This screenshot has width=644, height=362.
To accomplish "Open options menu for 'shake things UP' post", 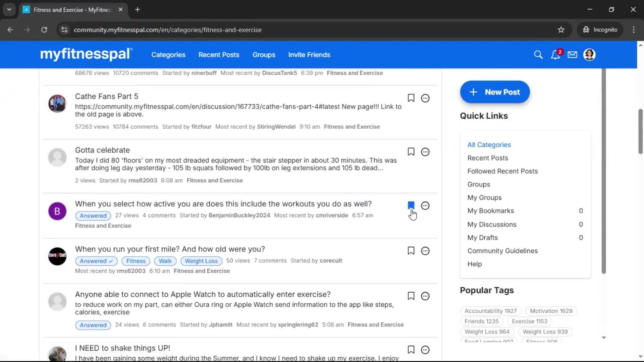I will coord(425,350).
